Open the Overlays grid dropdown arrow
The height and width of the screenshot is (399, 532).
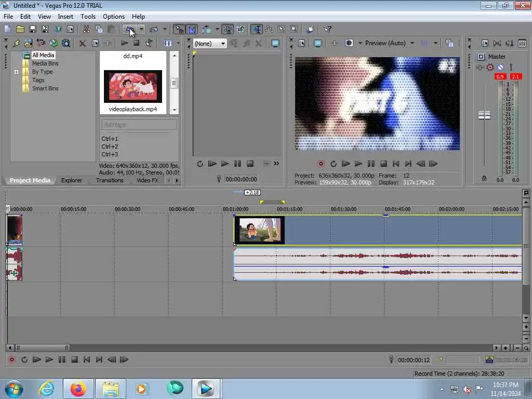435,43
